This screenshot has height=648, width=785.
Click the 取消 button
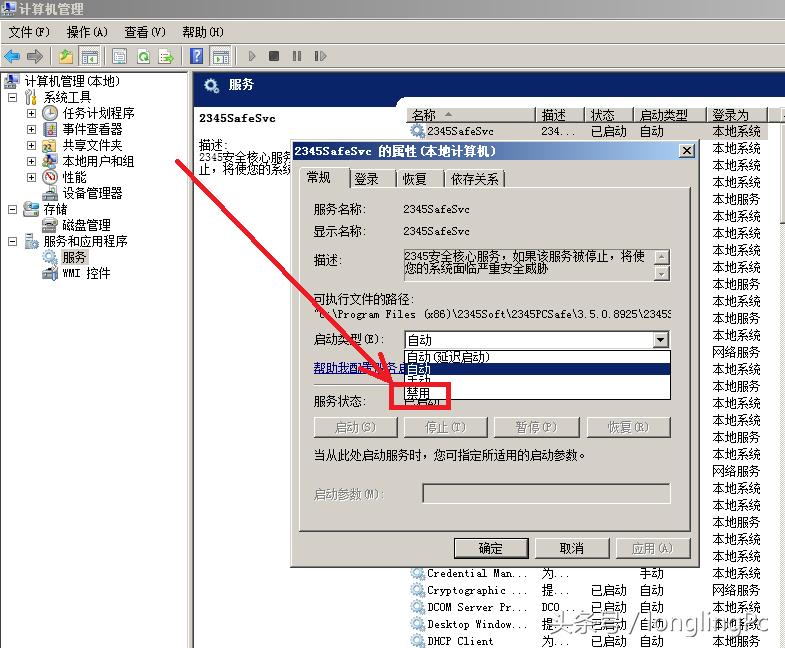pyautogui.click(x=572, y=548)
